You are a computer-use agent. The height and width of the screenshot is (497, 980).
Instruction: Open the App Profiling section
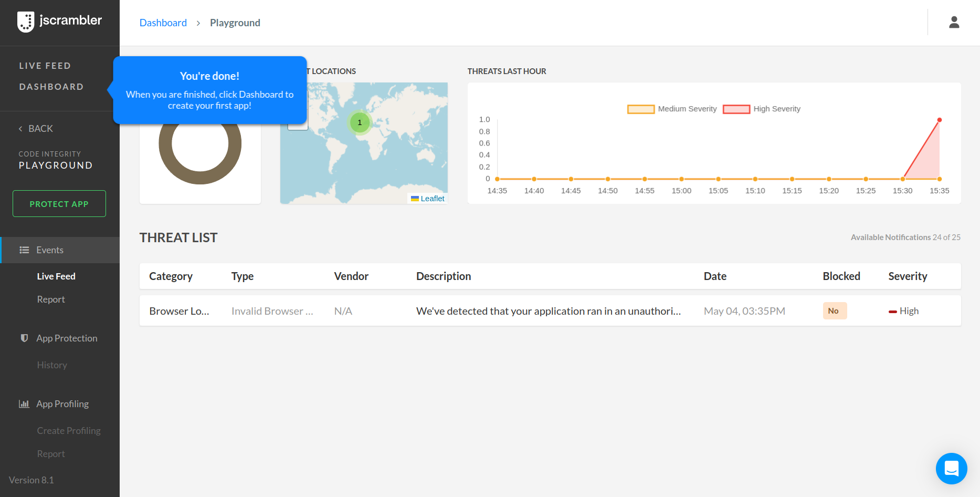pyautogui.click(x=62, y=404)
